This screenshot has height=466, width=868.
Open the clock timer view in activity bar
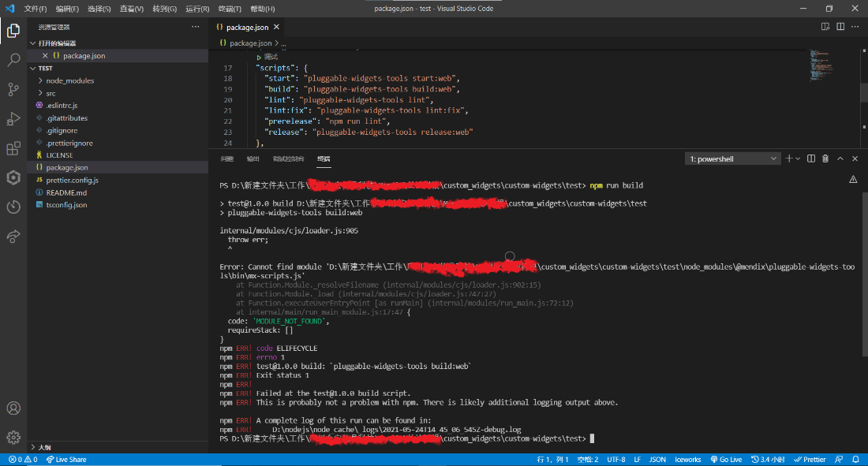click(13, 207)
